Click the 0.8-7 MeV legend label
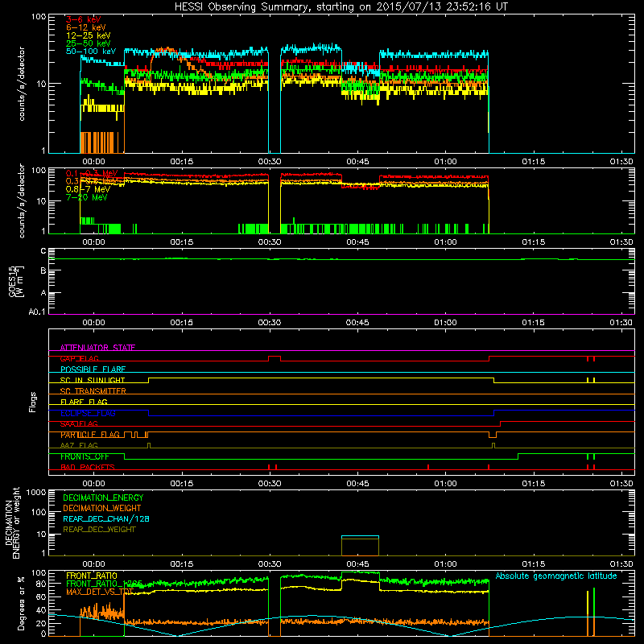The height and width of the screenshot is (644, 644). click(x=88, y=189)
